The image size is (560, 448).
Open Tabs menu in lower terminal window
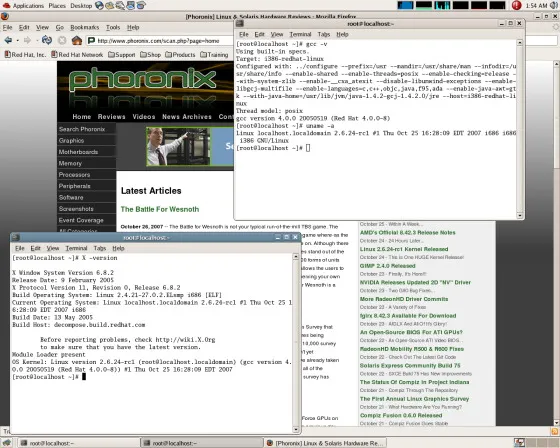tap(100, 248)
